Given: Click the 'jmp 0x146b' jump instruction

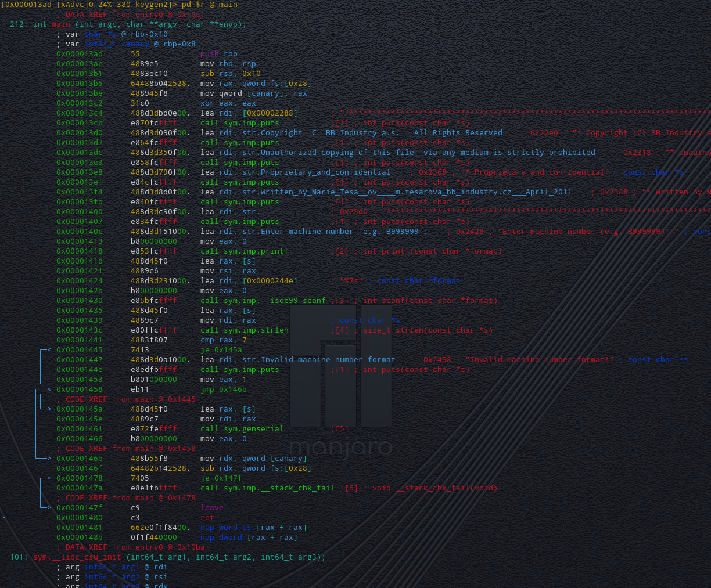Looking at the screenshot, I should pos(224,389).
